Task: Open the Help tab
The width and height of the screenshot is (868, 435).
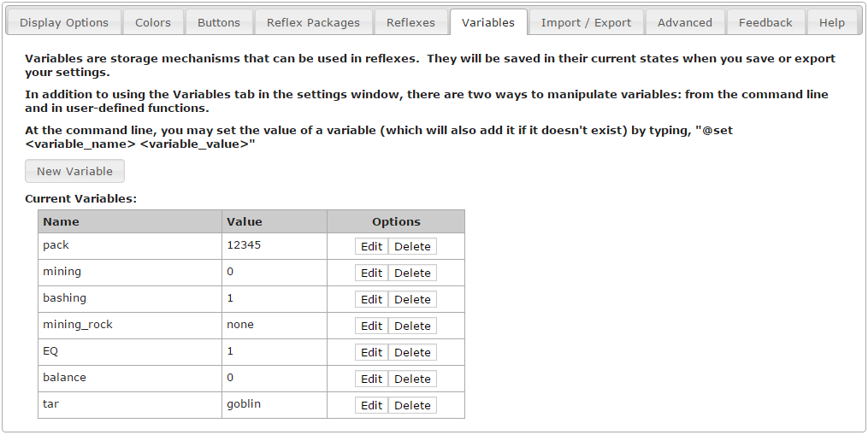Action: 832,22
